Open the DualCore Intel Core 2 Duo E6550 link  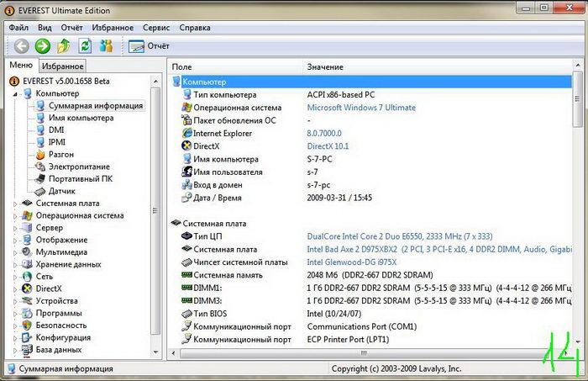coord(399,236)
